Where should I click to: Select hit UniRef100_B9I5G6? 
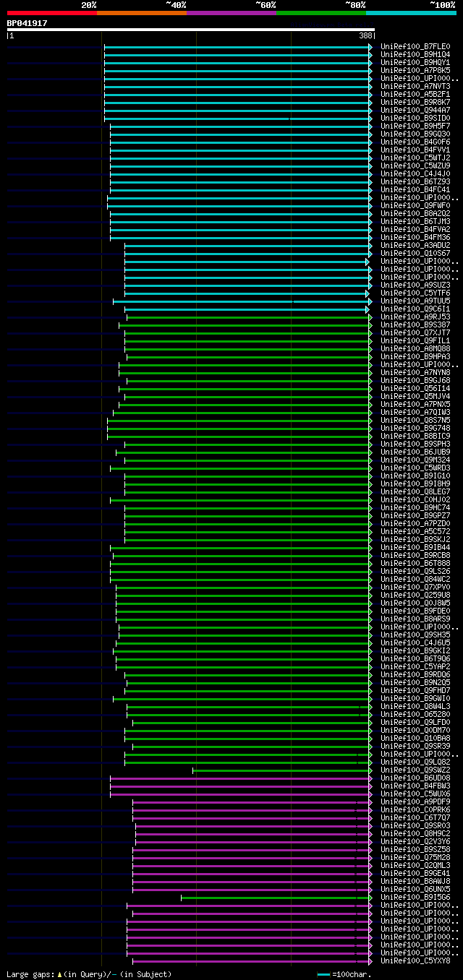(415, 898)
